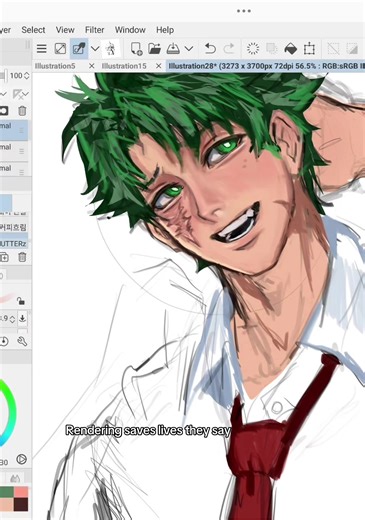
Task: Select the highlighted pen-edit mode icon
Action: coord(79,49)
